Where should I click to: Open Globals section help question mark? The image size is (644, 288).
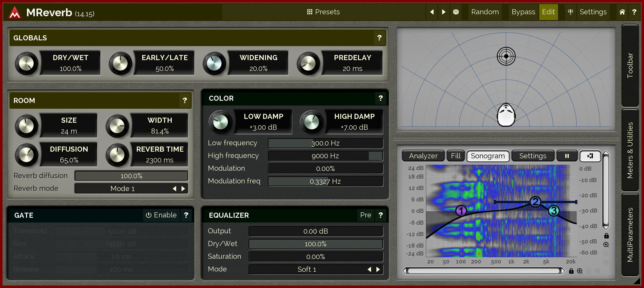point(379,38)
